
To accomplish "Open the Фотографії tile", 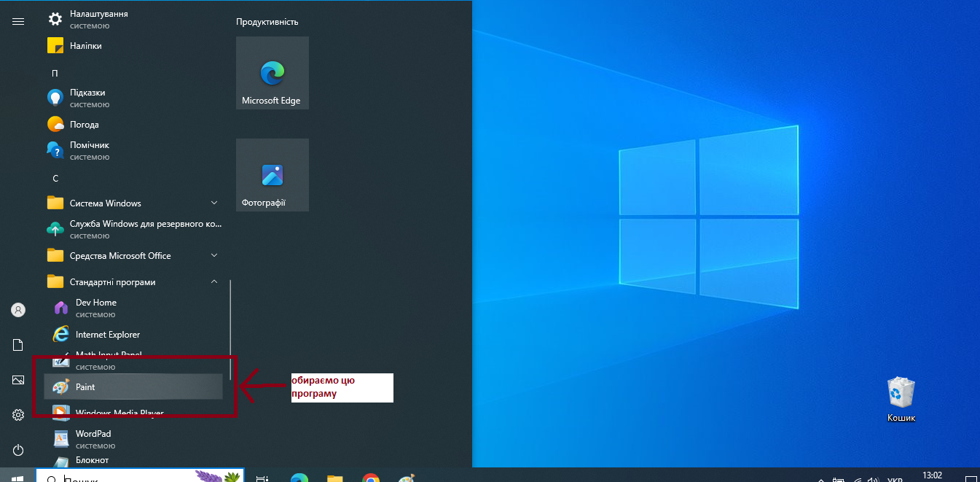I will click(x=272, y=175).
